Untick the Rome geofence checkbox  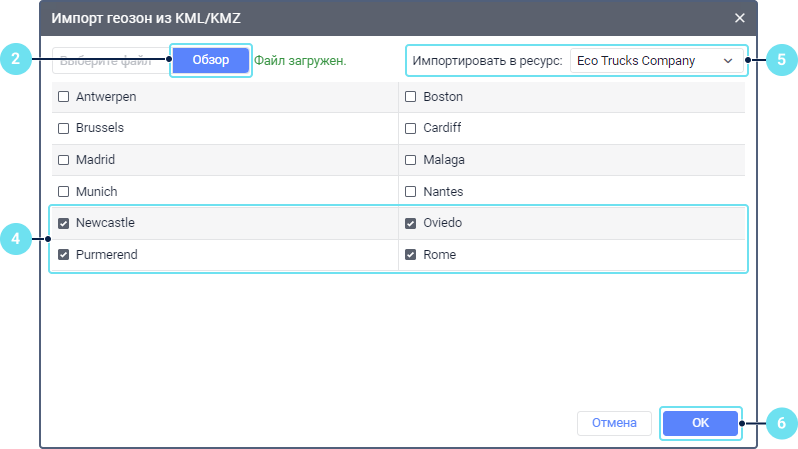pyautogui.click(x=410, y=255)
